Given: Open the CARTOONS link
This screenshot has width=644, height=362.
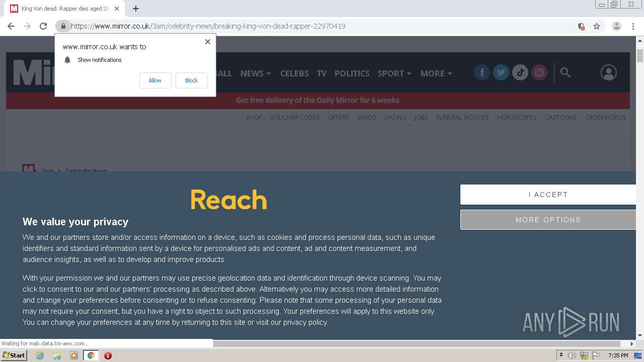Looking at the screenshot, I should [x=561, y=118].
